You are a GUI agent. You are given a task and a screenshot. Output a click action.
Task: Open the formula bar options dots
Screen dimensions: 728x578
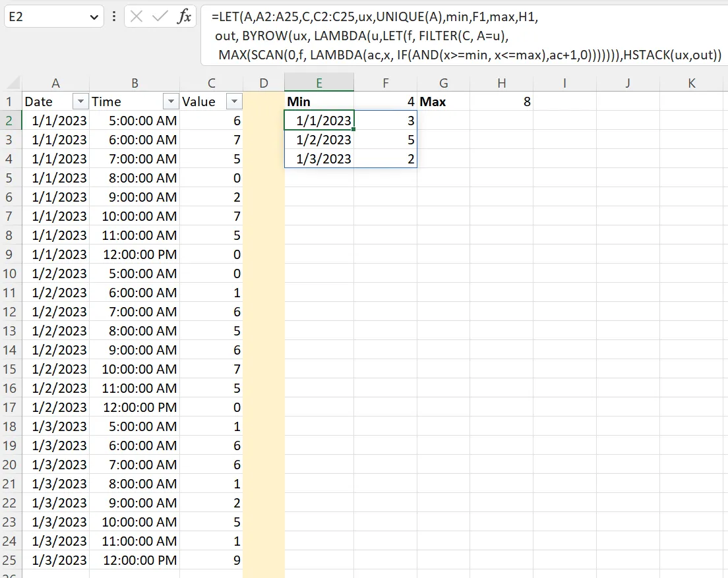pos(113,16)
